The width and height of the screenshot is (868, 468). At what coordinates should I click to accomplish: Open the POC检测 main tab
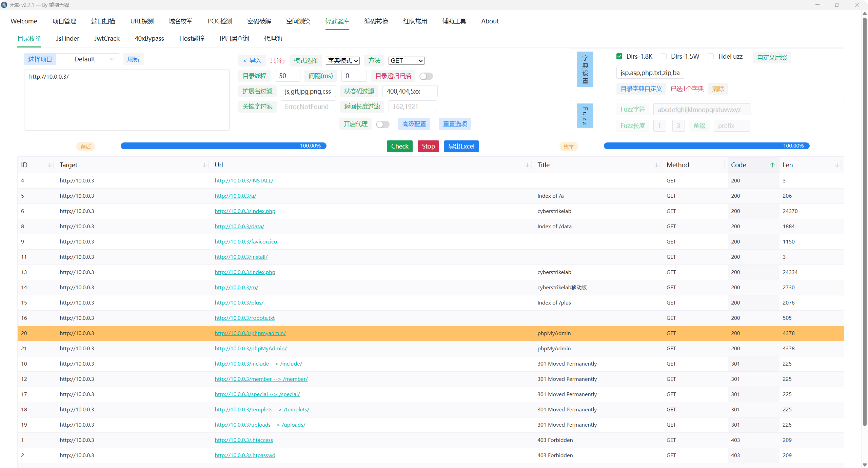220,21
